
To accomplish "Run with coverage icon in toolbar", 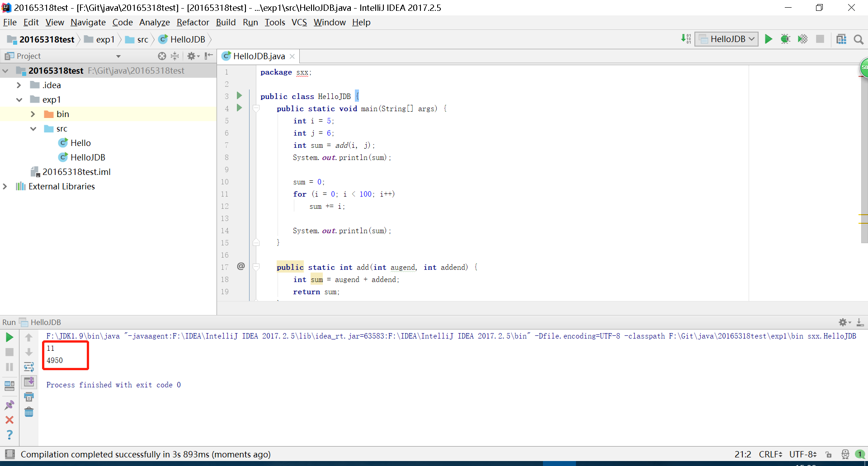I will [x=802, y=39].
